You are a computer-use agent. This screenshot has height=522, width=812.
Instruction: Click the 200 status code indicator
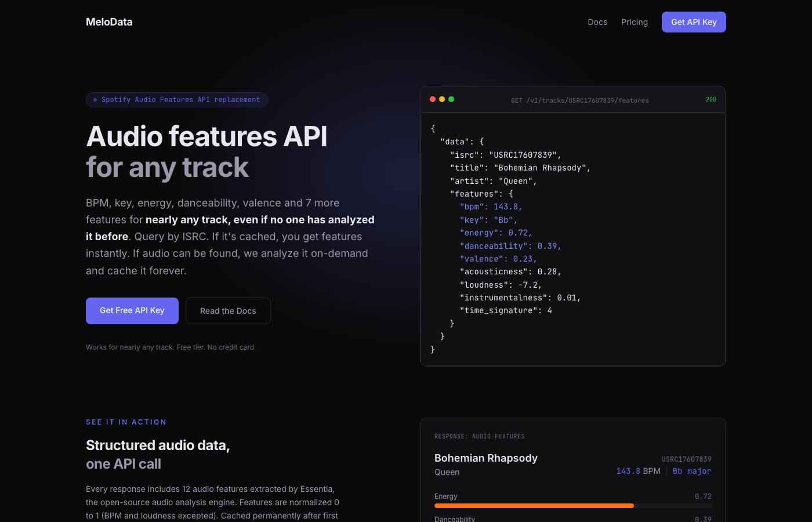click(711, 99)
